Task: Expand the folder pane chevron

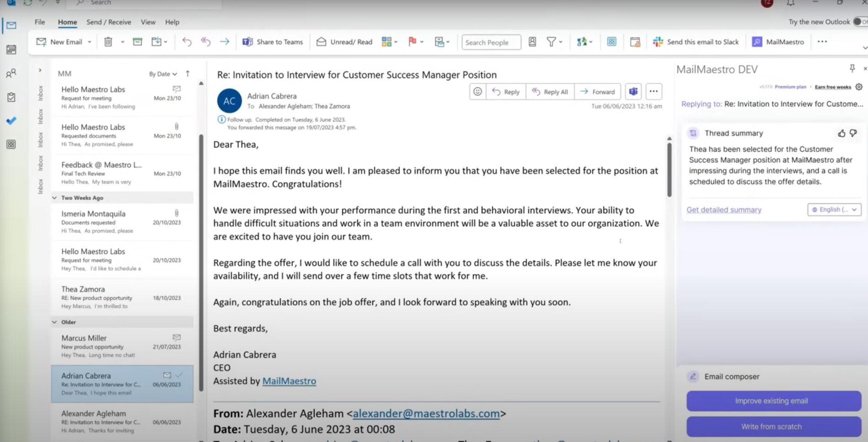Action: pyautogui.click(x=40, y=70)
